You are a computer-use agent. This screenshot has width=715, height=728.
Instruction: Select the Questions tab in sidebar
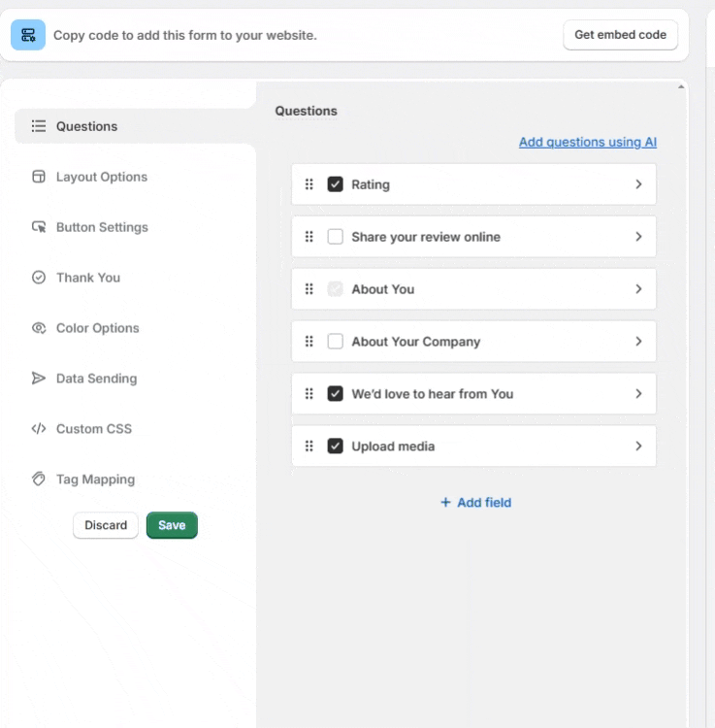point(86,126)
